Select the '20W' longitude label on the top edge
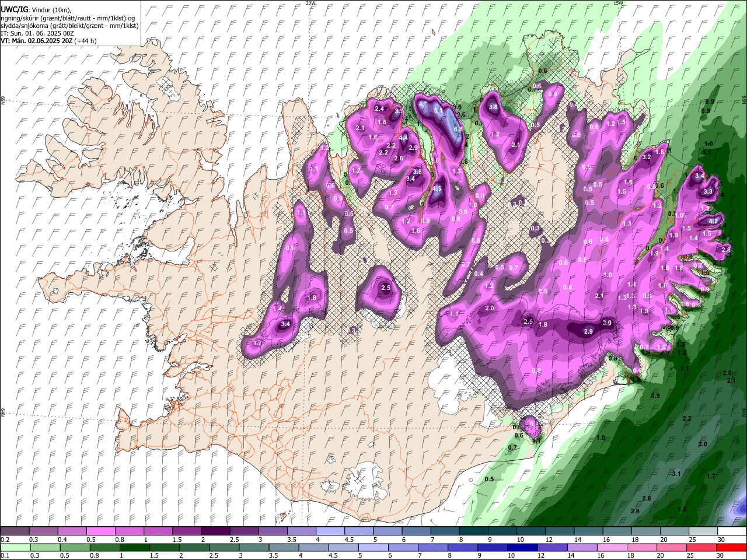 pyautogui.click(x=310, y=3)
